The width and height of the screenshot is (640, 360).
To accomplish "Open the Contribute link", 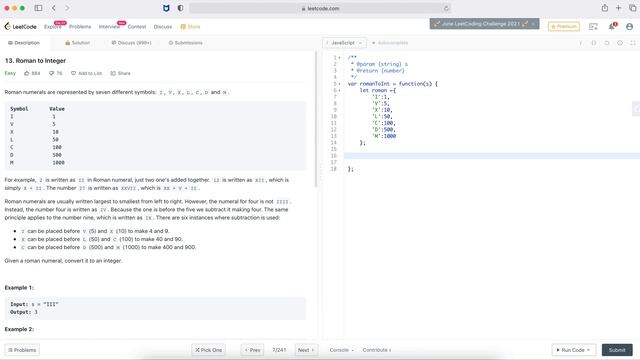I will (x=376, y=350).
